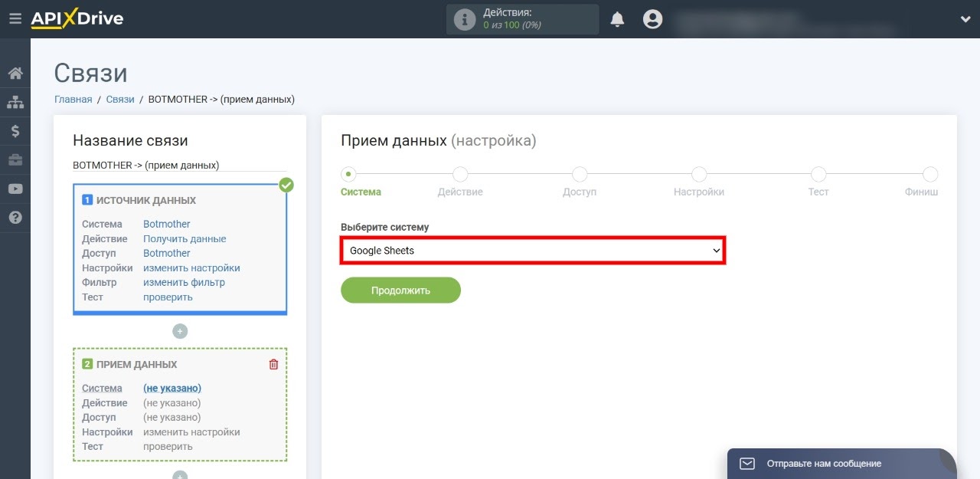Click the envelope icon in chat widget
This screenshot has height=479, width=980.
coord(747,464)
